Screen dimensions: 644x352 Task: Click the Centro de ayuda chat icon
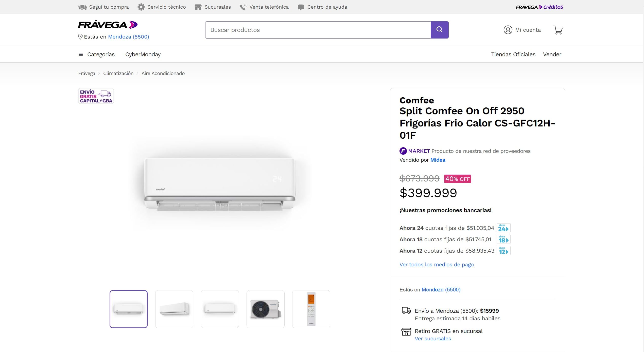coord(301,7)
